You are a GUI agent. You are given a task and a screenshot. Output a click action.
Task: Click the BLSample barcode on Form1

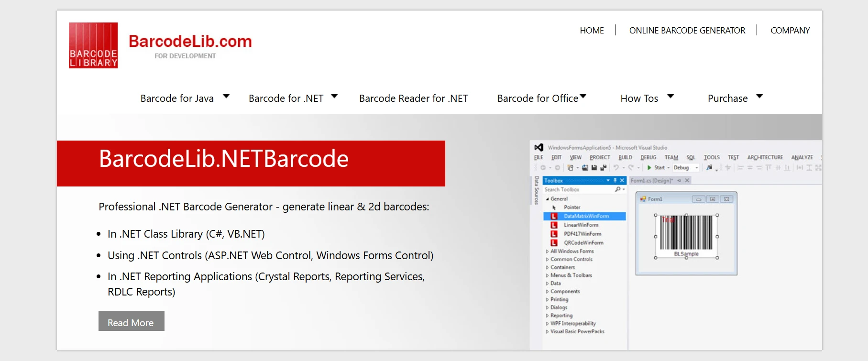(x=686, y=235)
